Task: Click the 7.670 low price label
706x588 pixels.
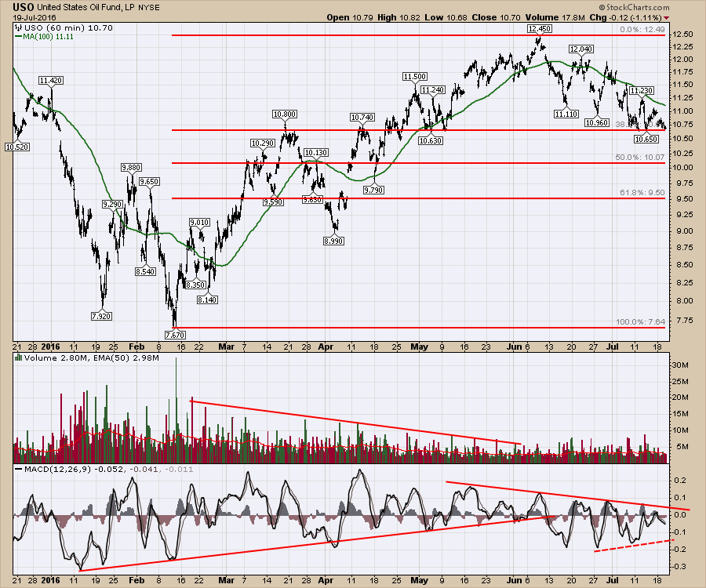Action: 175,334
